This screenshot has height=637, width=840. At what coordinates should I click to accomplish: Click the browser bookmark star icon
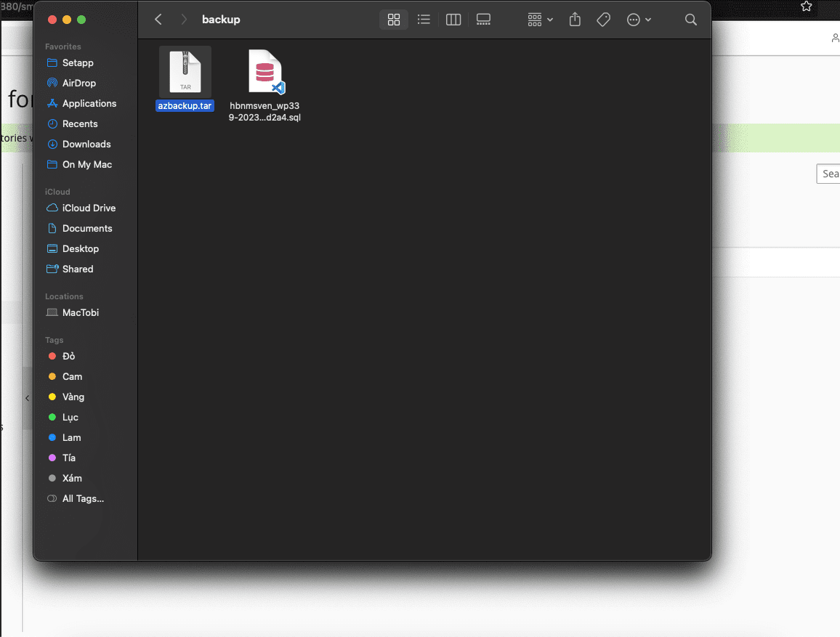(806, 7)
